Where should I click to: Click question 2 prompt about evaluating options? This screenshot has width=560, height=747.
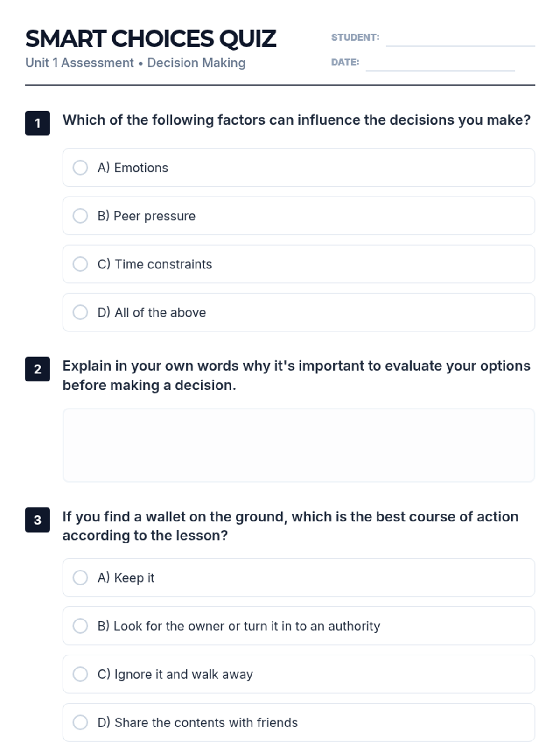[296, 375]
